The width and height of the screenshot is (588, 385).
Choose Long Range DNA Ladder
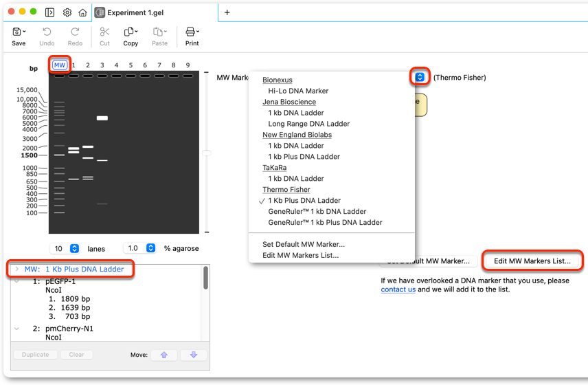pos(308,124)
